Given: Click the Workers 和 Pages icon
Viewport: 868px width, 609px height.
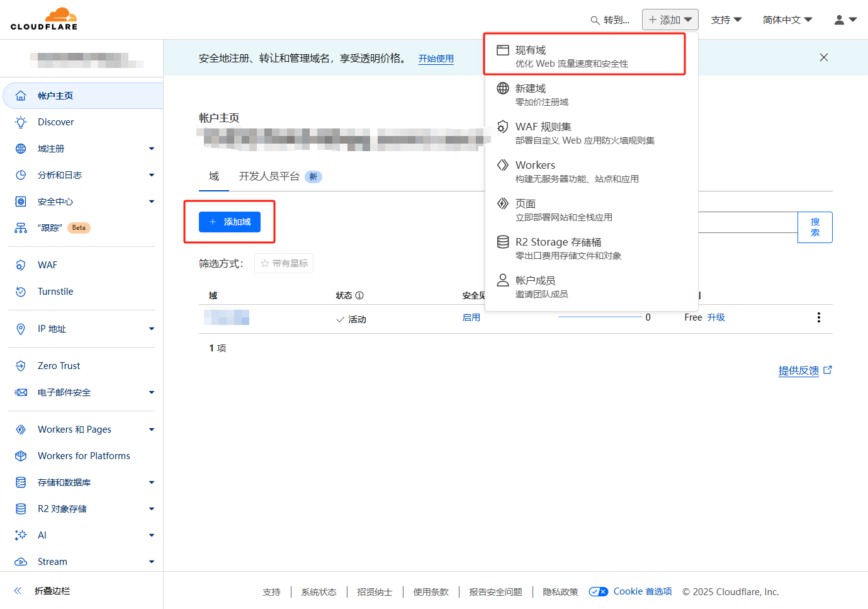Looking at the screenshot, I should click(x=21, y=430).
